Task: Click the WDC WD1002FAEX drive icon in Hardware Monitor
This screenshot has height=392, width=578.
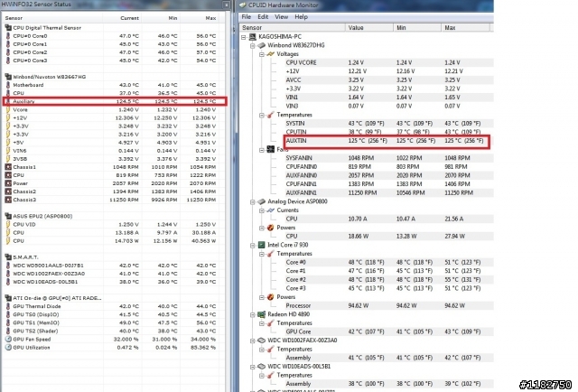Action: tap(261, 341)
